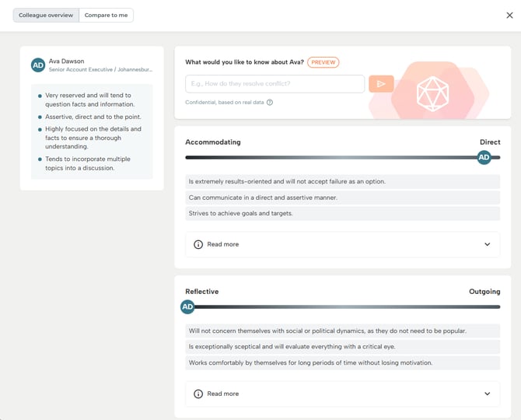Screen dimensions: 521x420
Task: Select the Colleague overview tab
Action: (x=46, y=16)
